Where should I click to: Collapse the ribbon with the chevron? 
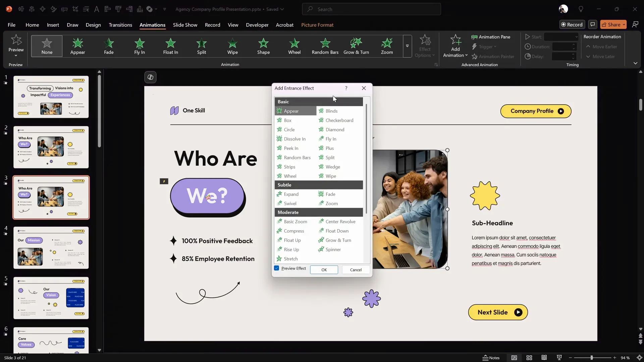tap(635, 63)
